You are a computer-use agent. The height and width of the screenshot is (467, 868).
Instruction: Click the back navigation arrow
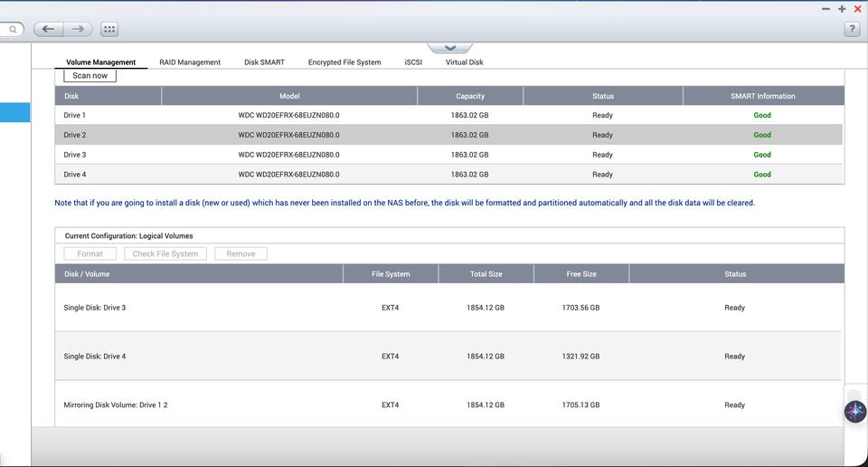pyautogui.click(x=49, y=29)
